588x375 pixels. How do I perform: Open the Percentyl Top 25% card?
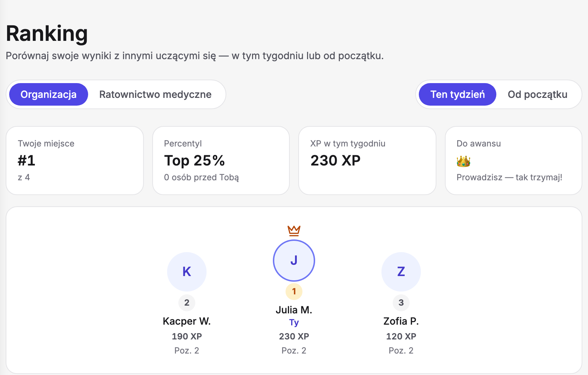[221, 161]
